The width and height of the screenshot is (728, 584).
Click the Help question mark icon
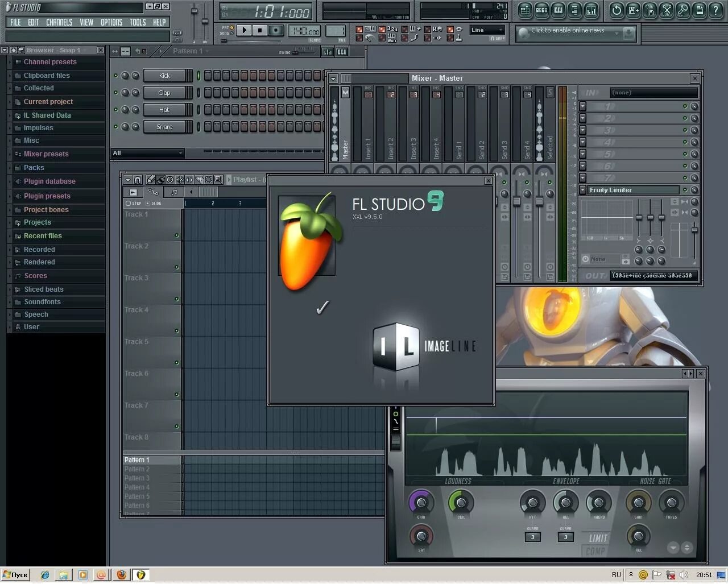pyautogui.click(x=715, y=10)
